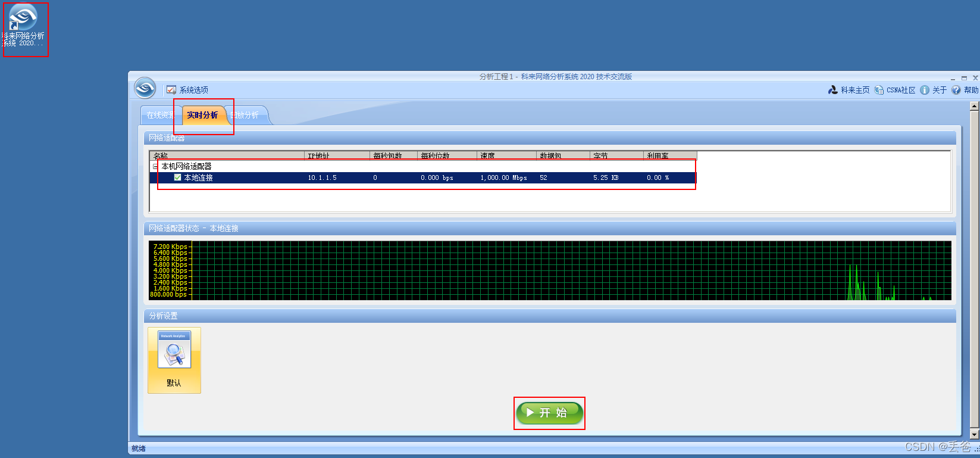Click the CSNA社区 globe icon
Viewport: 980px width, 458px height.
(x=879, y=90)
